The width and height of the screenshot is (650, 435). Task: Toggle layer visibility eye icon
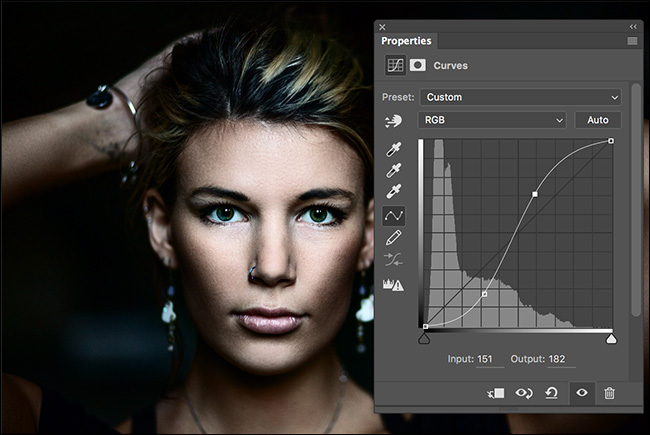pyautogui.click(x=582, y=392)
